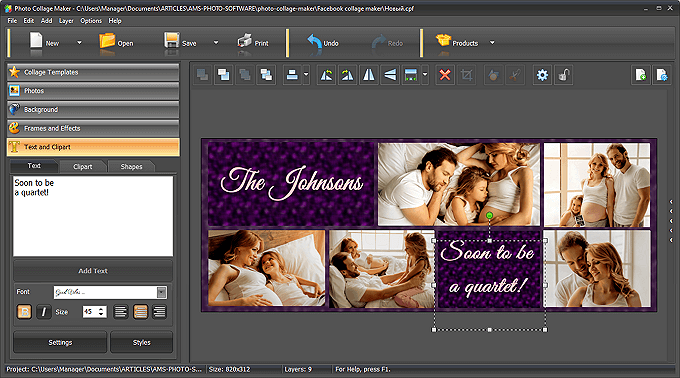The image size is (680, 378).
Task: Click the scissors cut-out icon
Action: click(x=514, y=75)
